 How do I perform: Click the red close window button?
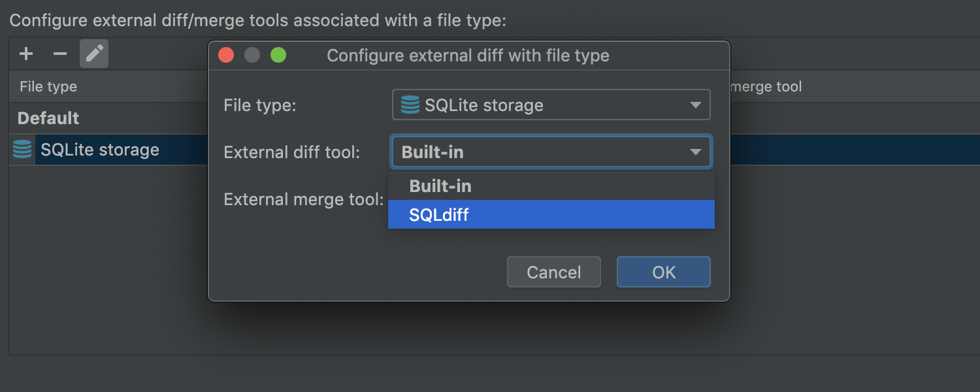[x=226, y=55]
